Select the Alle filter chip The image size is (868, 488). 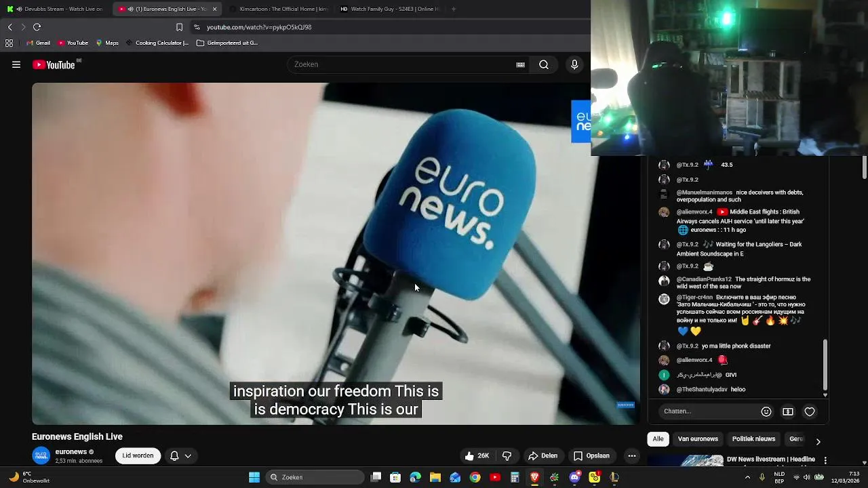tap(658, 439)
